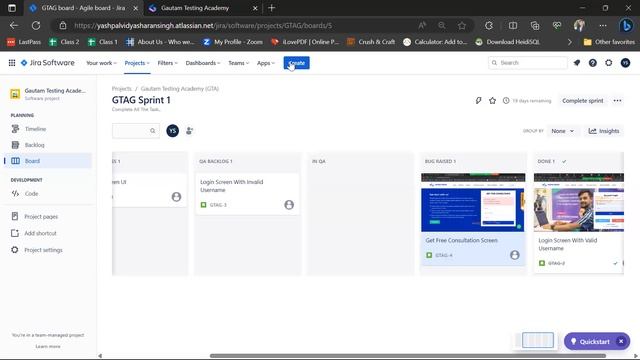This screenshot has height=360, width=640.
Task: Close the Quickstart panel button
Action: click(621, 341)
